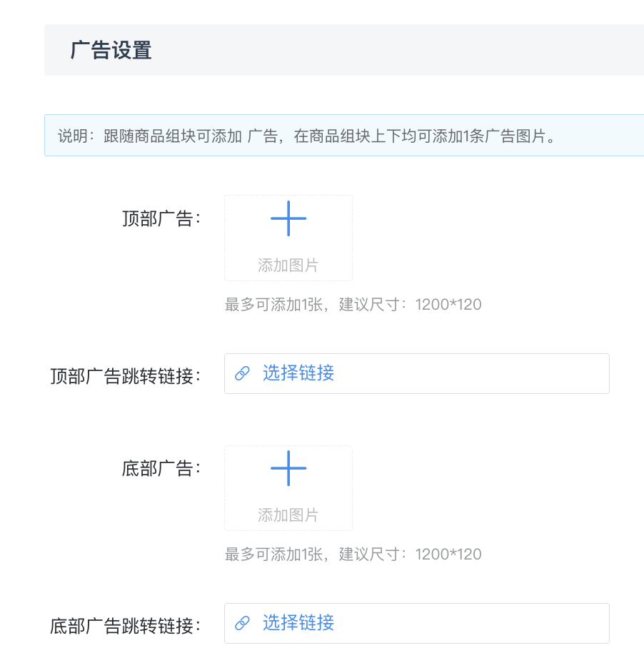Click 添加图片 text in top ad upload box
The width and height of the screenshot is (644, 668).
pos(288,265)
